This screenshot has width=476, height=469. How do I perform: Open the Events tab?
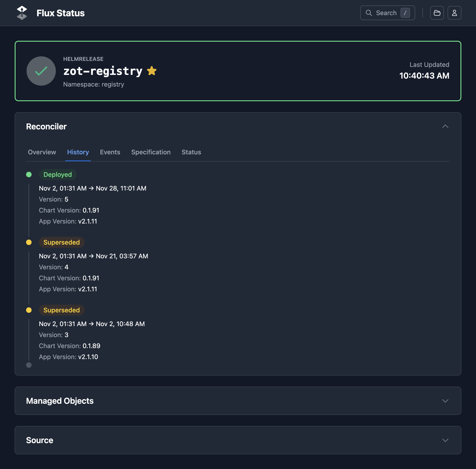pos(110,152)
